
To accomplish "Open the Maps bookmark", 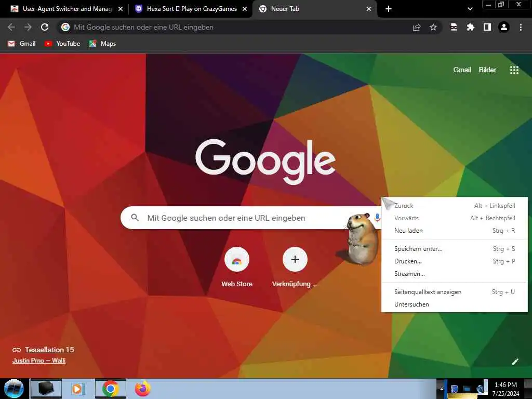I will pos(102,44).
